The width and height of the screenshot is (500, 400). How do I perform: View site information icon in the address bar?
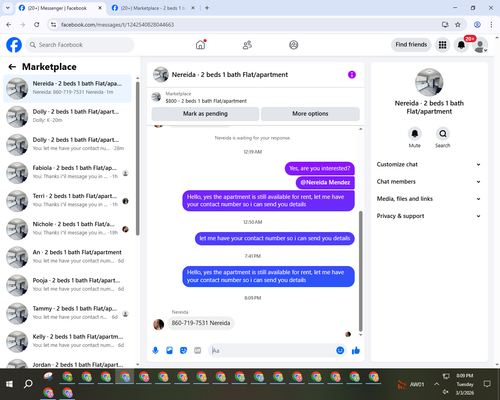click(53, 24)
